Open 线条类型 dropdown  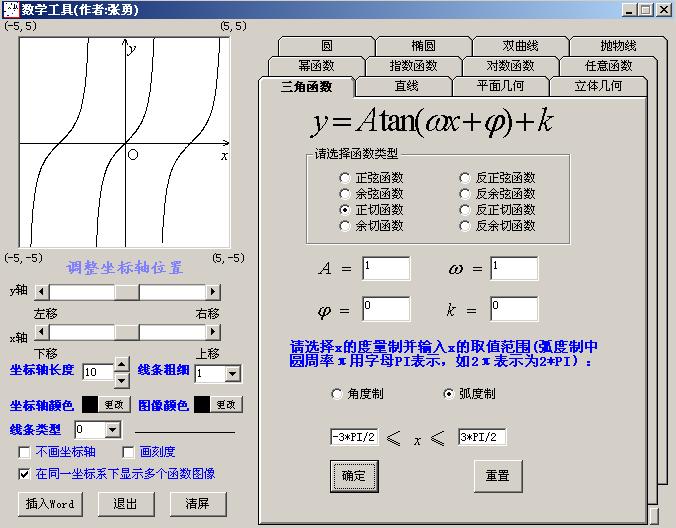click(113, 429)
